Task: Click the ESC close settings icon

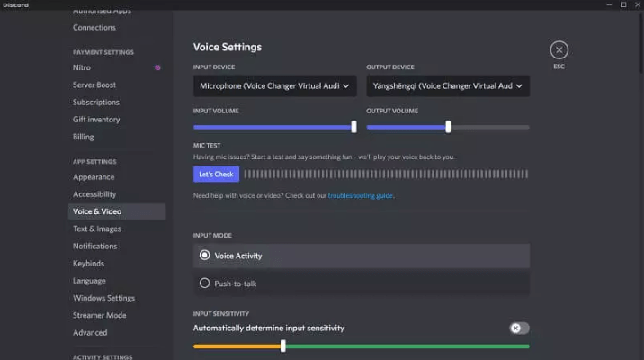Action: point(559,50)
